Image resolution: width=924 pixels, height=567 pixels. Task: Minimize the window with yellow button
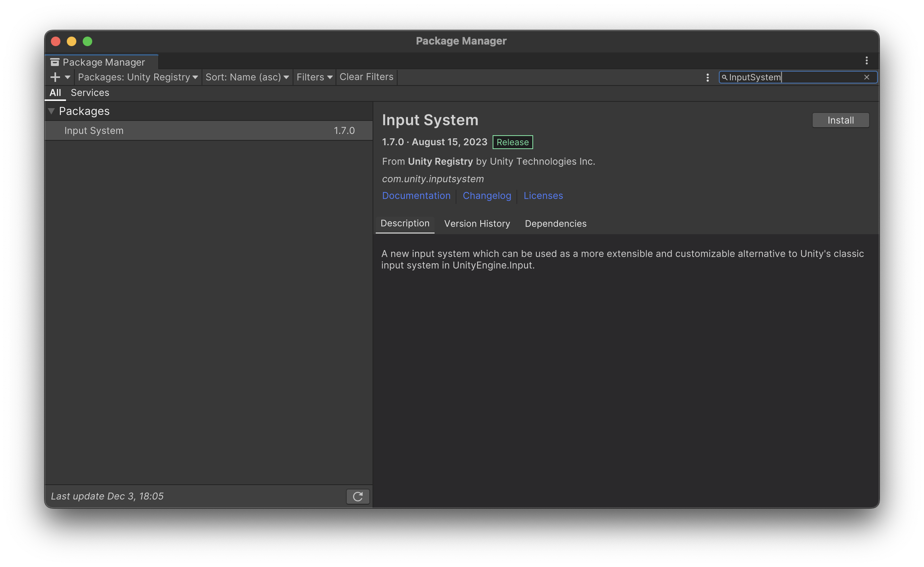point(72,41)
